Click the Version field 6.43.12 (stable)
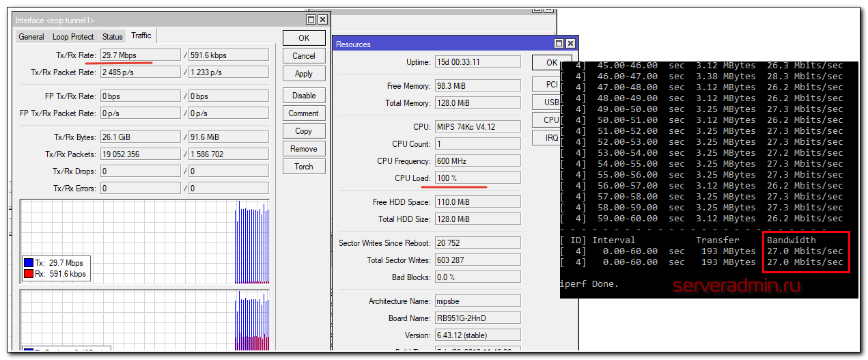This screenshot has width=868, height=360. [477, 335]
